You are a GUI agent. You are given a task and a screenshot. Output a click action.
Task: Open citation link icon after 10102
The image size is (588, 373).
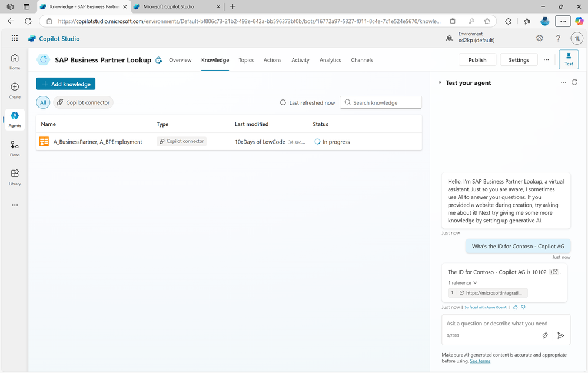(553, 272)
